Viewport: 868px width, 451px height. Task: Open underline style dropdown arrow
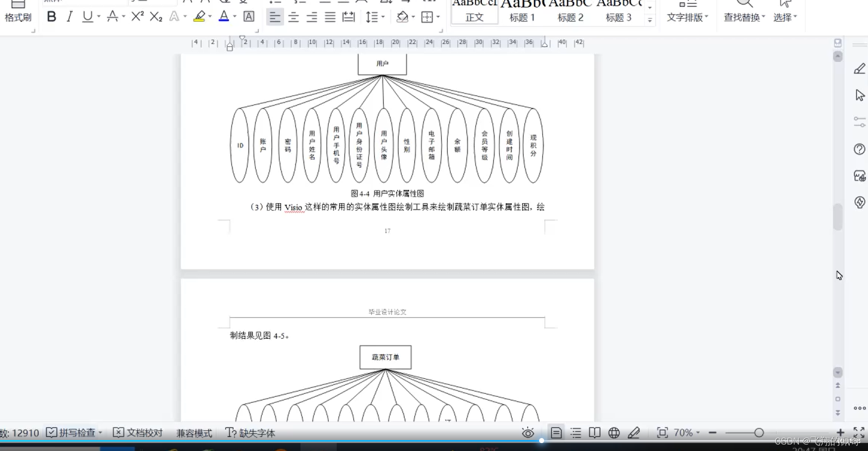[99, 17]
